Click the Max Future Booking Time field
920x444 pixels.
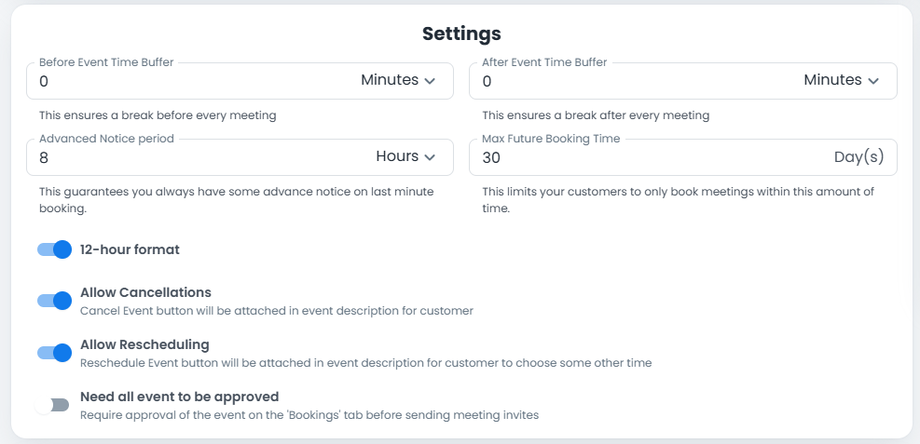[640, 158]
